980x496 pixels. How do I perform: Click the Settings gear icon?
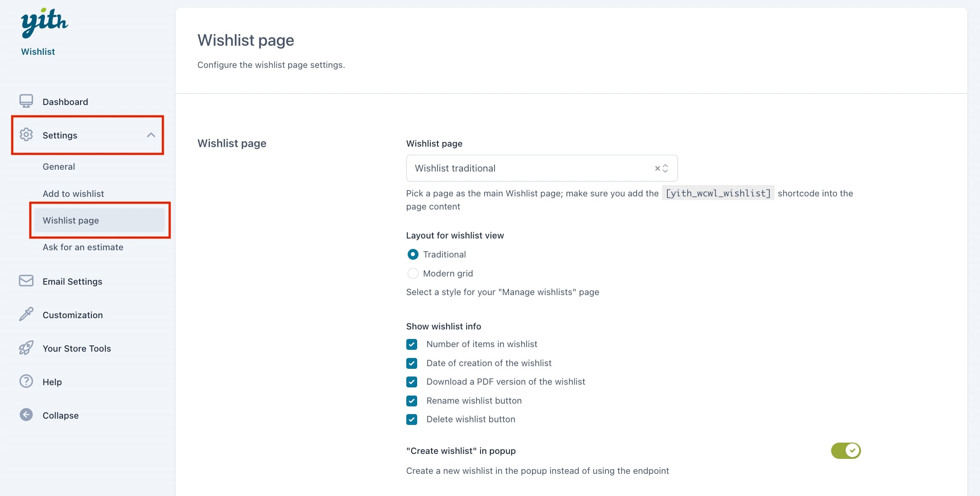26,135
